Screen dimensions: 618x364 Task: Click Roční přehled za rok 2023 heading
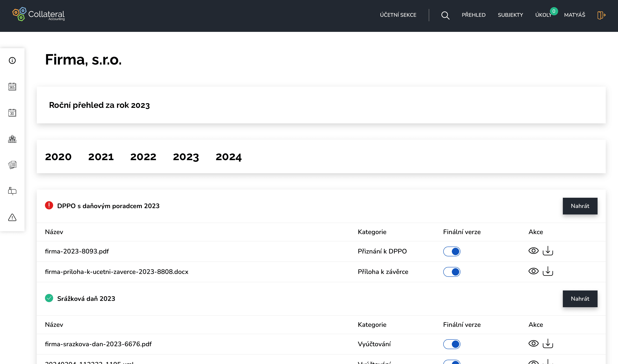click(99, 105)
